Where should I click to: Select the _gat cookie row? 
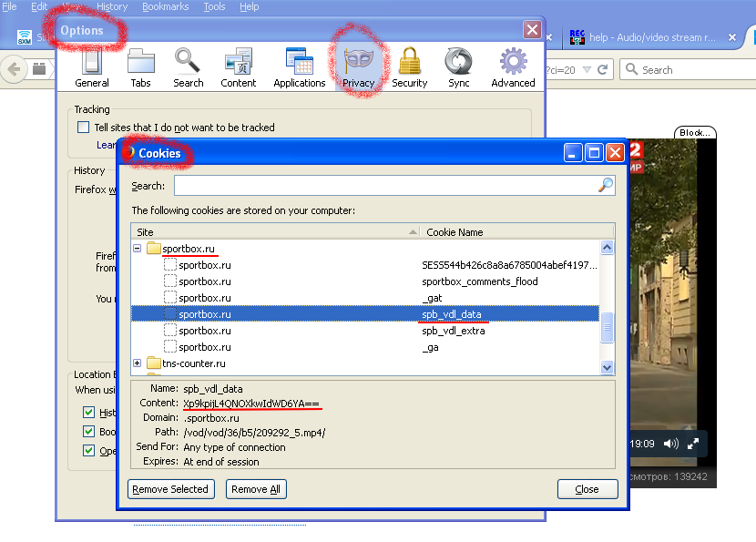(365, 298)
